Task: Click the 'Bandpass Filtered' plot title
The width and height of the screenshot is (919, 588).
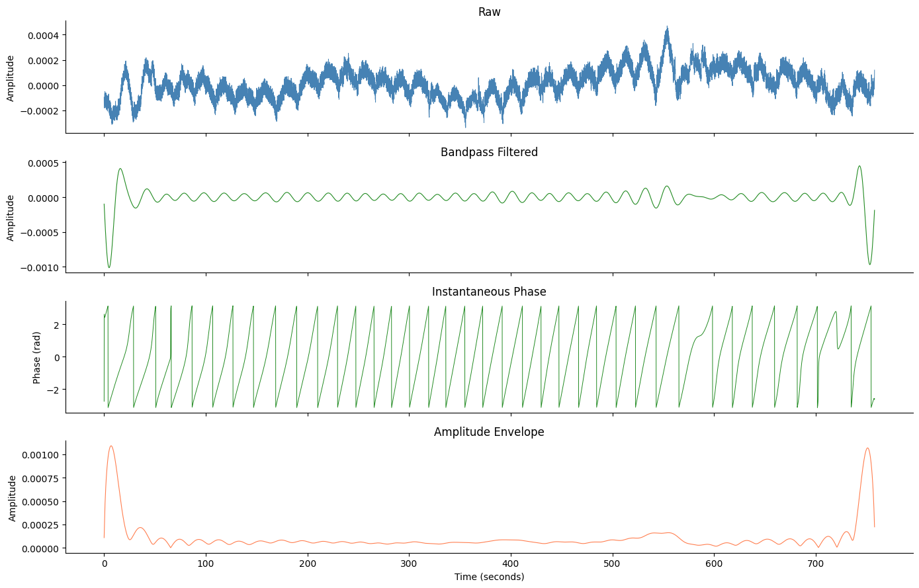Action: 489,152
